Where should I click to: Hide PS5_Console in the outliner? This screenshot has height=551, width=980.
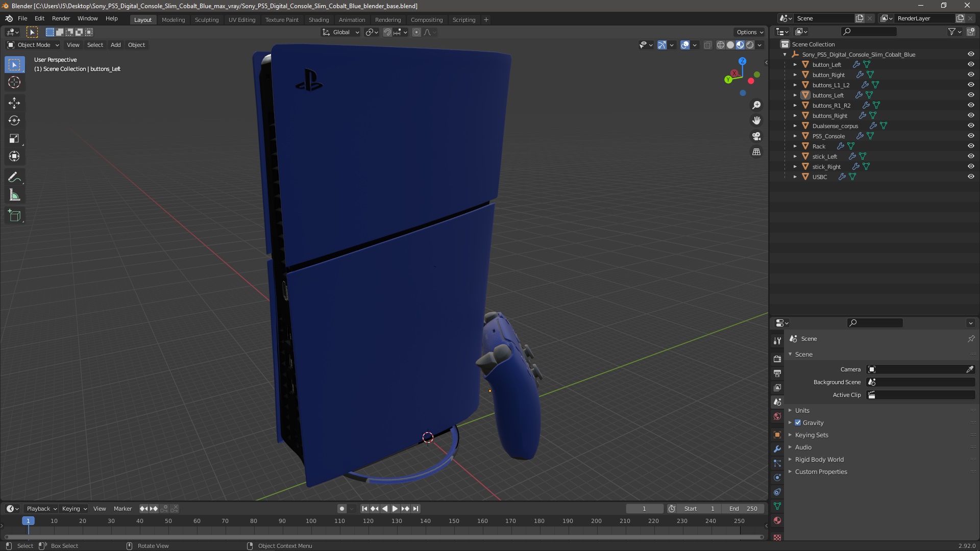[x=971, y=136]
